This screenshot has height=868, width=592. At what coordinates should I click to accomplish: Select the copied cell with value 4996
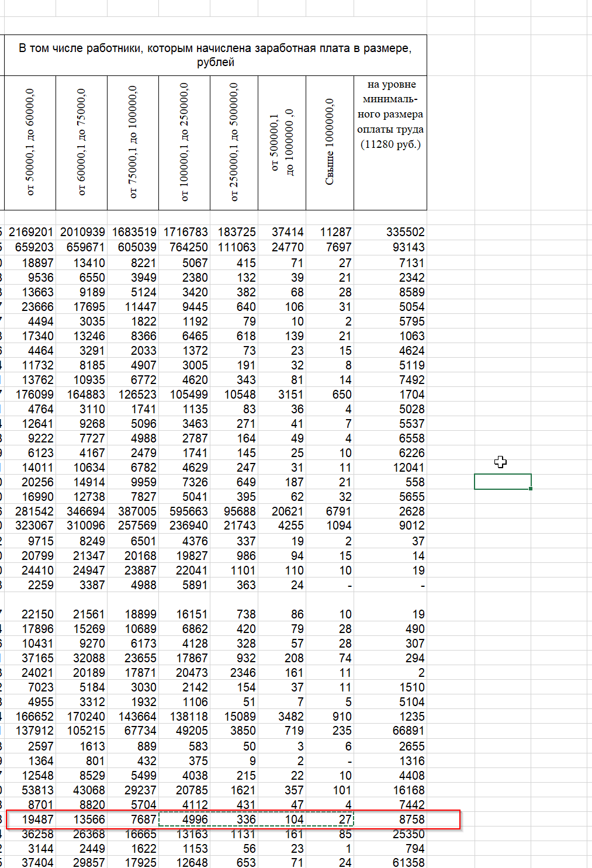click(x=184, y=819)
